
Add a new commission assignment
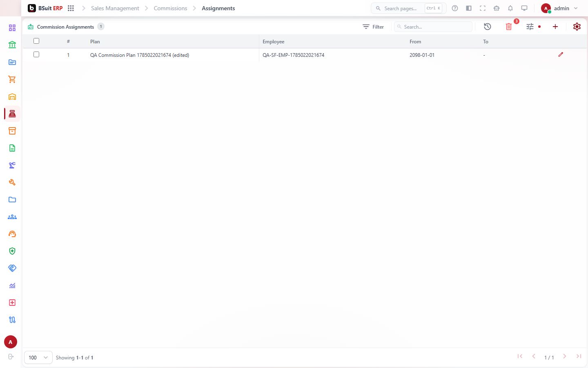(555, 27)
